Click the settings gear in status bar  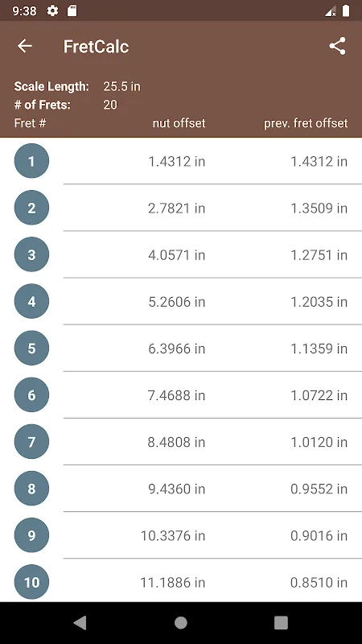tap(52, 10)
